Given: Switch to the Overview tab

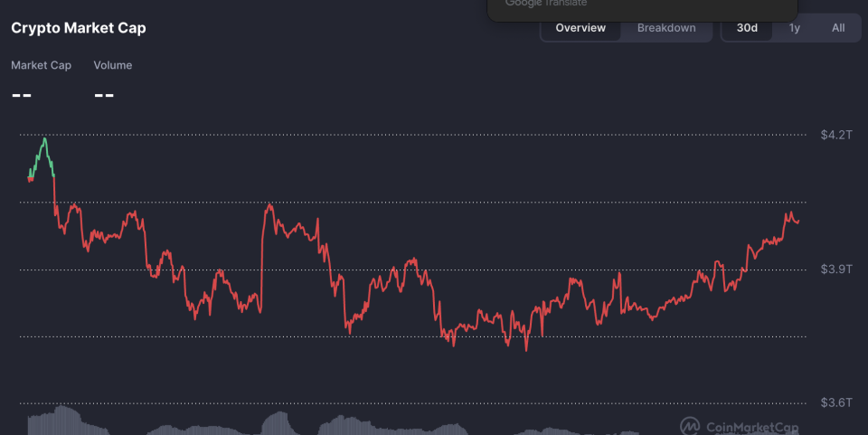Looking at the screenshot, I should [x=580, y=28].
